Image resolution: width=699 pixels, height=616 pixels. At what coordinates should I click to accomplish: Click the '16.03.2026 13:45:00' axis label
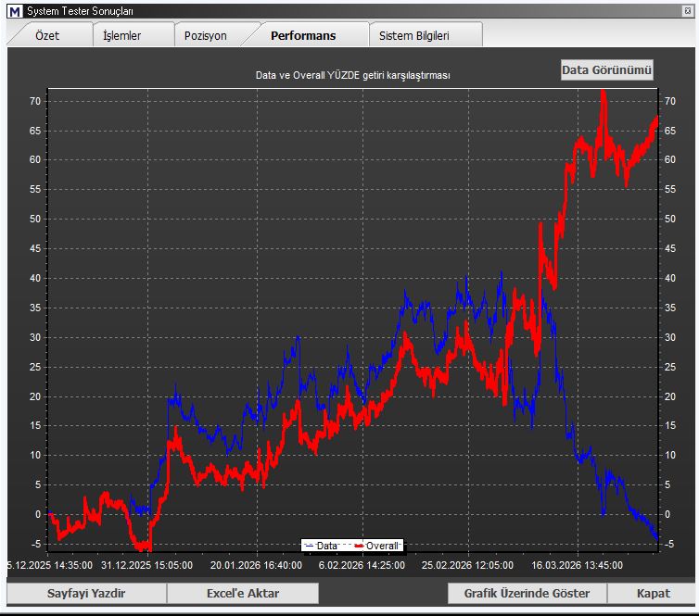click(x=577, y=565)
